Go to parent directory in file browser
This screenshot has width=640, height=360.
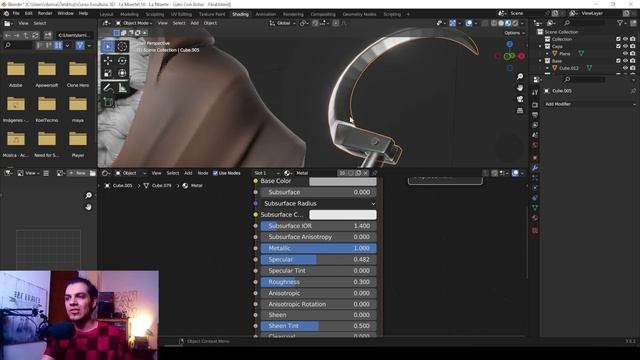pos(26,36)
